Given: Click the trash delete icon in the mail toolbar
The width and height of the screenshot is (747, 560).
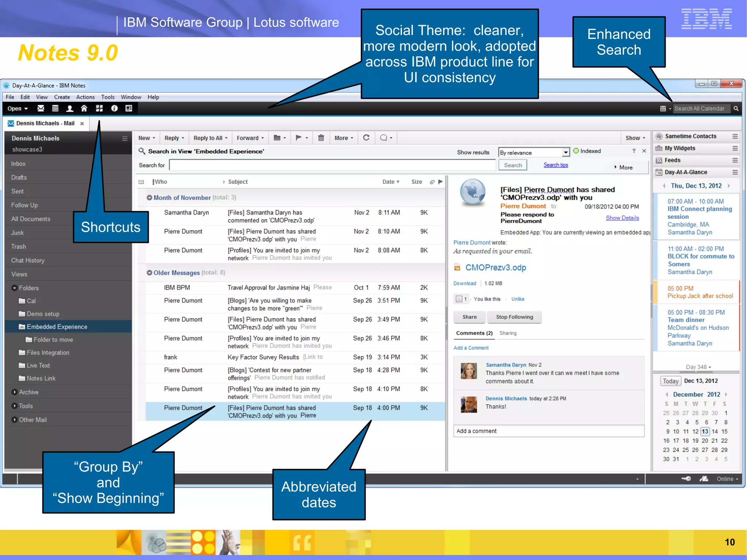Looking at the screenshot, I should [321, 138].
